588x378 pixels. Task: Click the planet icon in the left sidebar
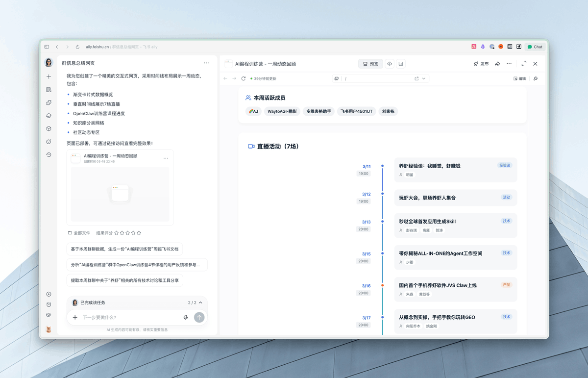click(49, 116)
